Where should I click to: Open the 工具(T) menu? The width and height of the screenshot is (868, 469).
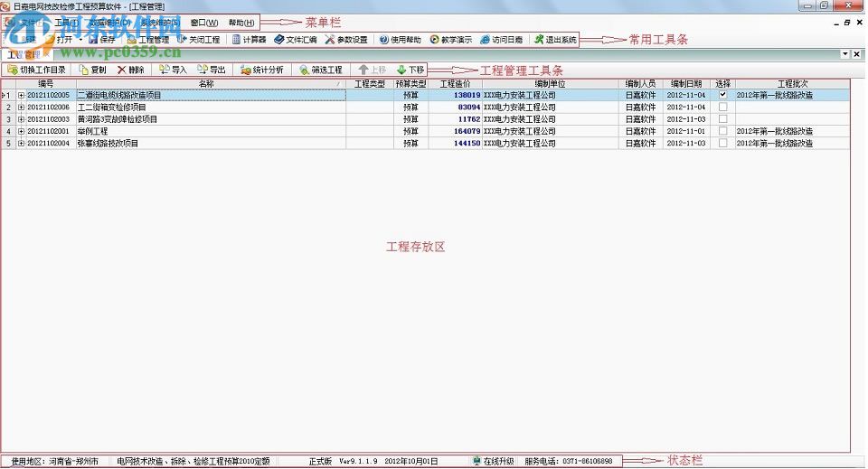pos(67,23)
